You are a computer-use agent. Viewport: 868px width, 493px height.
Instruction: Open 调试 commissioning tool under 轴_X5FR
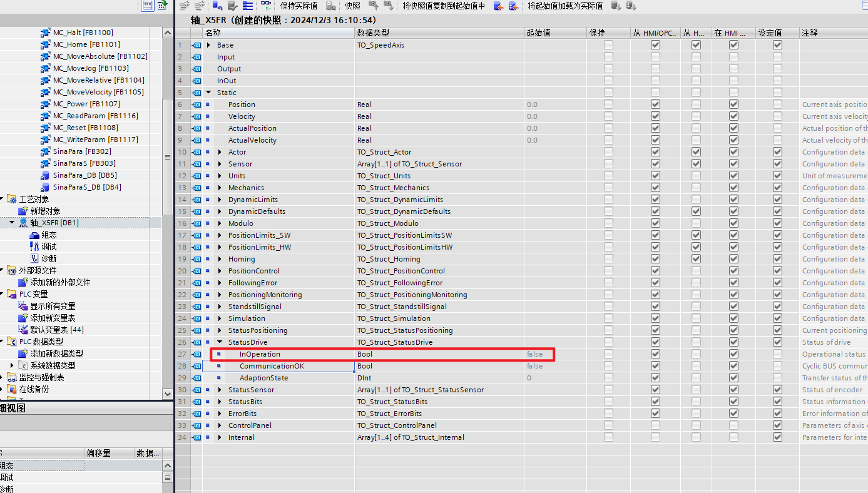(x=49, y=246)
